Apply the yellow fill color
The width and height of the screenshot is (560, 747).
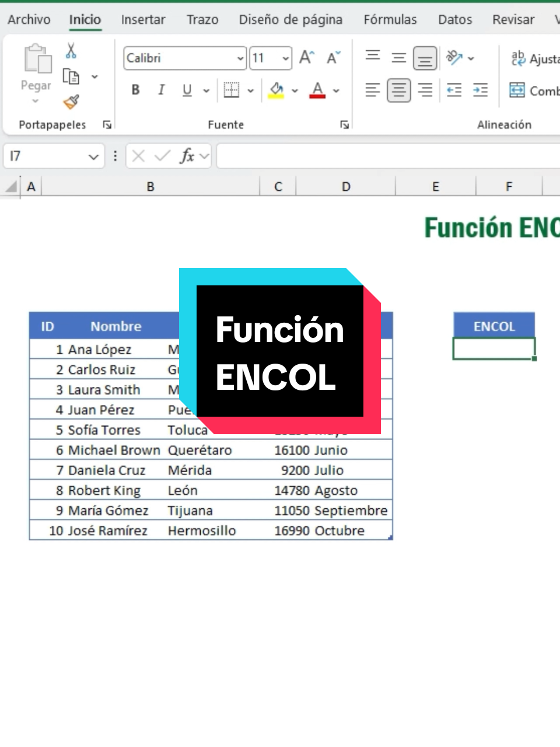[x=276, y=90]
